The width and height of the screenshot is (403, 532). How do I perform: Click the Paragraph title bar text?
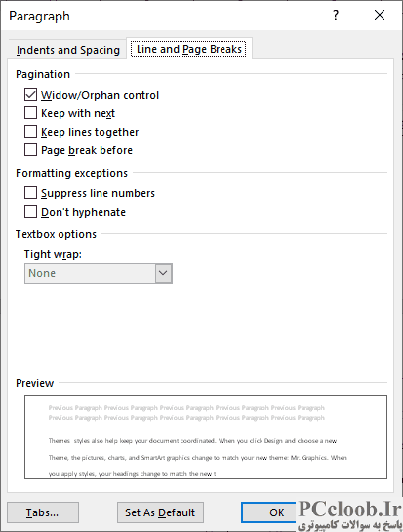point(39,16)
